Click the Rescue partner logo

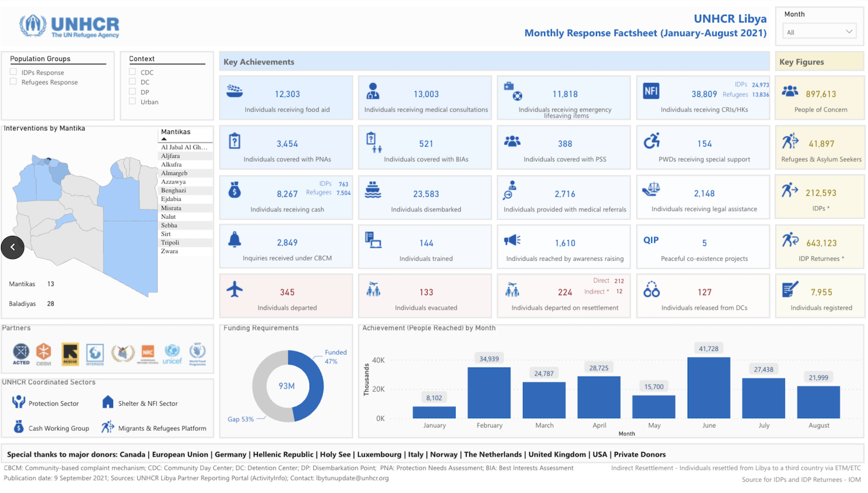pos(70,354)
